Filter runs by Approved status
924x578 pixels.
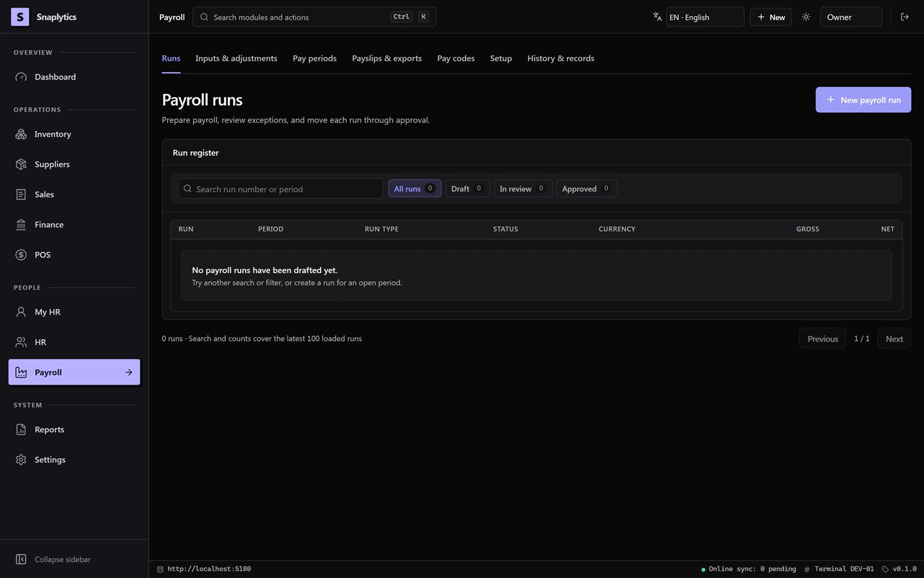pos(586,189)
